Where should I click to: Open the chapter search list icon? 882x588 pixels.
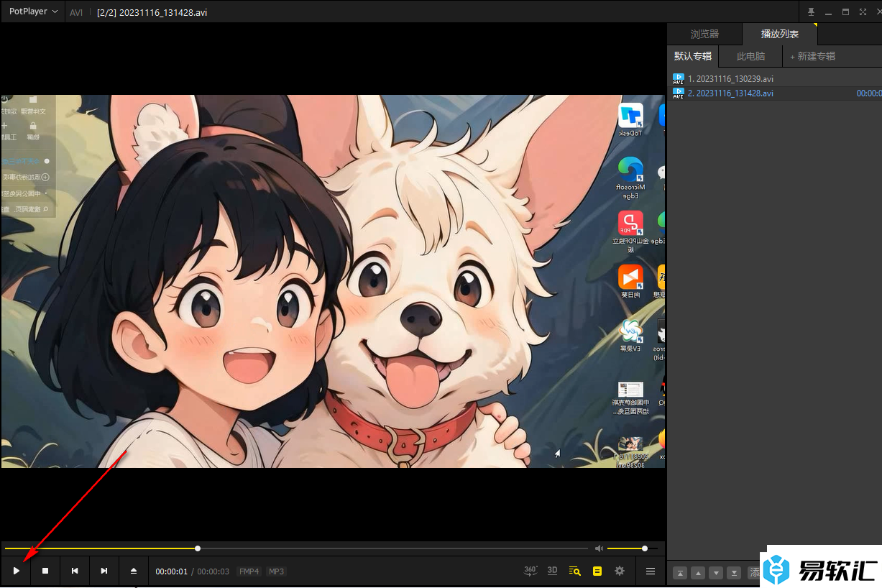point(574,571)
